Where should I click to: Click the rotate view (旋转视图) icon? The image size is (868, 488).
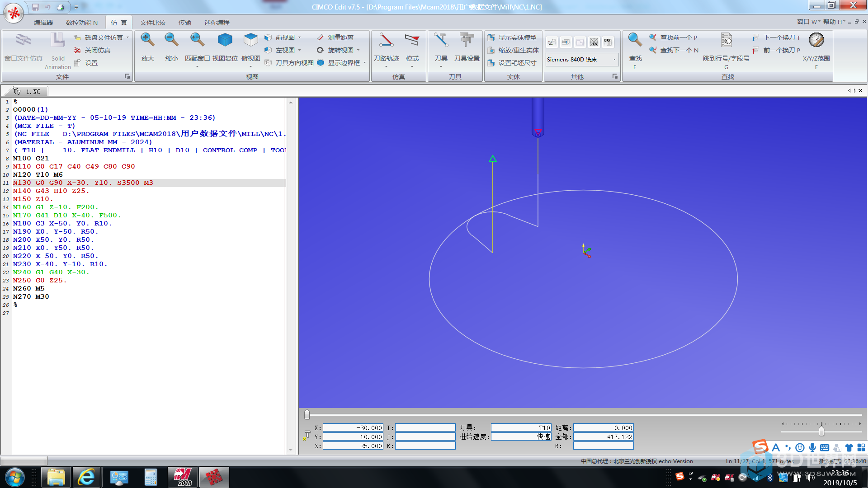[x=321, y=50]
